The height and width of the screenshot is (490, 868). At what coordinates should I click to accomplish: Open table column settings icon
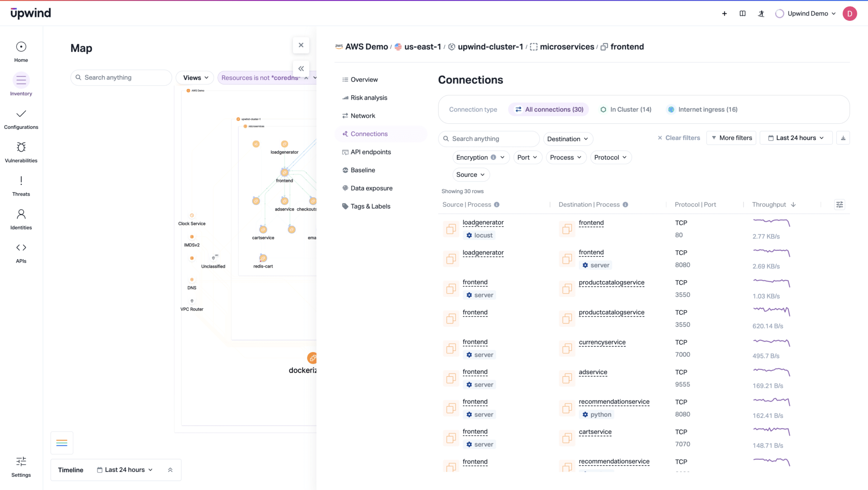(x=839, y=205)
